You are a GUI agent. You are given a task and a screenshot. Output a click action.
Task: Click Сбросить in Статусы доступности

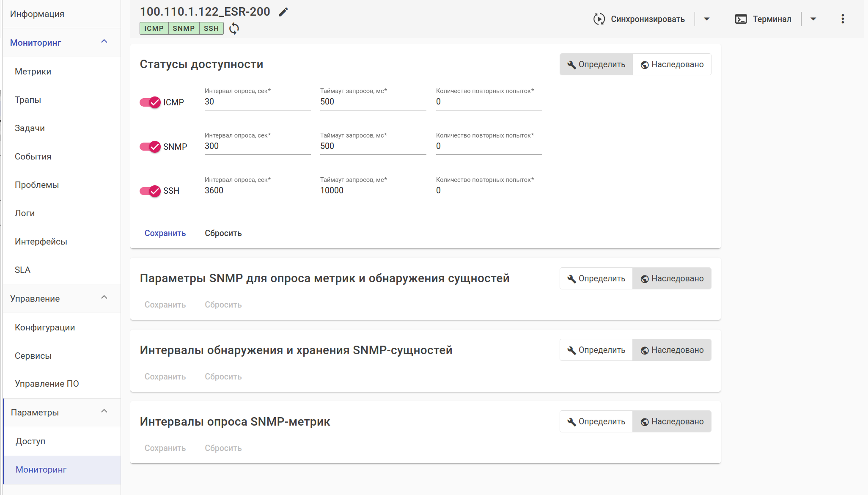(223, 233)
